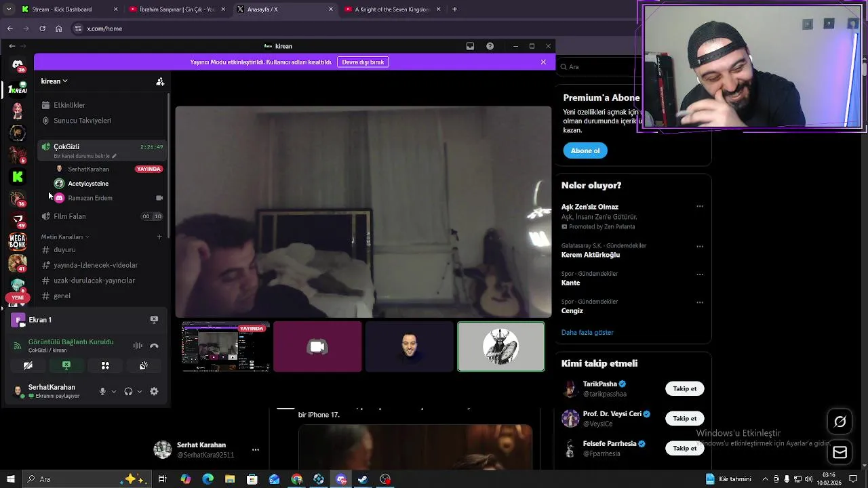Screen dimensions: 868x488
Task: Open Discord help question mark icon
Action: (x=490, y=46)
